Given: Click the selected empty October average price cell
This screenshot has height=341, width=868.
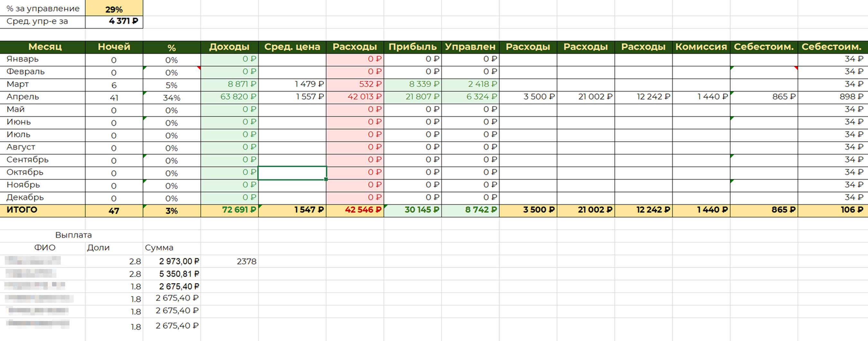Looking at the screenshot, I should pos(292,173).
